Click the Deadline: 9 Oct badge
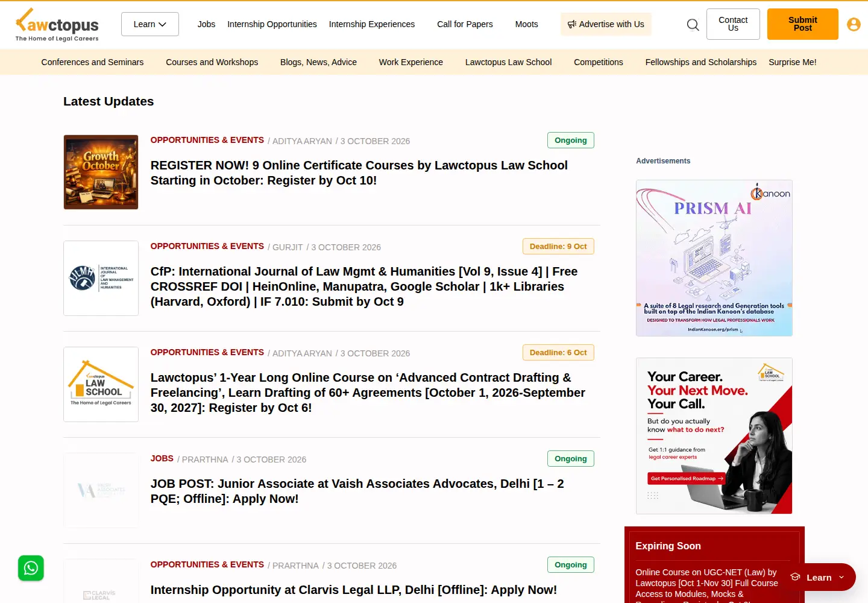The height and width of the screenshot is (603, 868). point(558,246)
